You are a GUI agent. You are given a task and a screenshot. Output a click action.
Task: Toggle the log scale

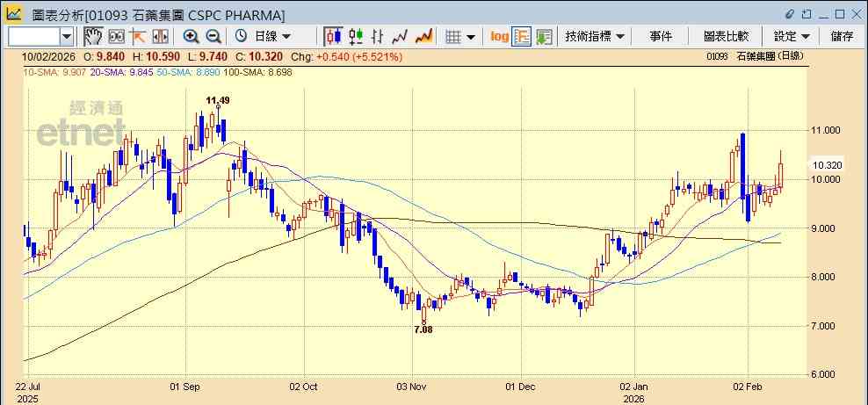tap(499, 37)
